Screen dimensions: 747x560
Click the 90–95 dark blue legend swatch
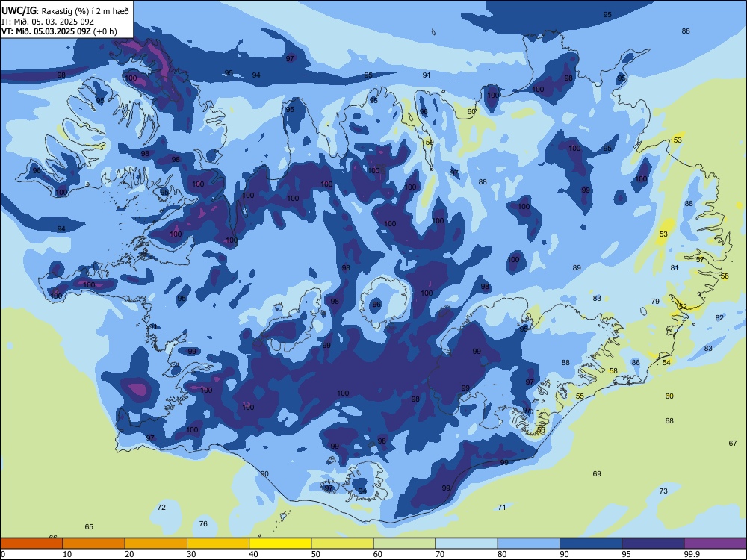coord(591,544)
